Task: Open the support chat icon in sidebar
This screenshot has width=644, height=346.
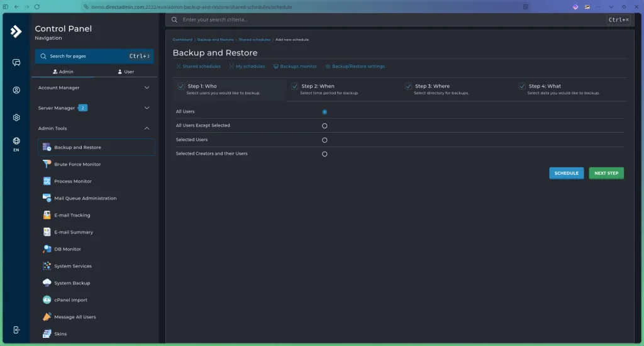Action: pyautogui.click(x=16, y=62)
